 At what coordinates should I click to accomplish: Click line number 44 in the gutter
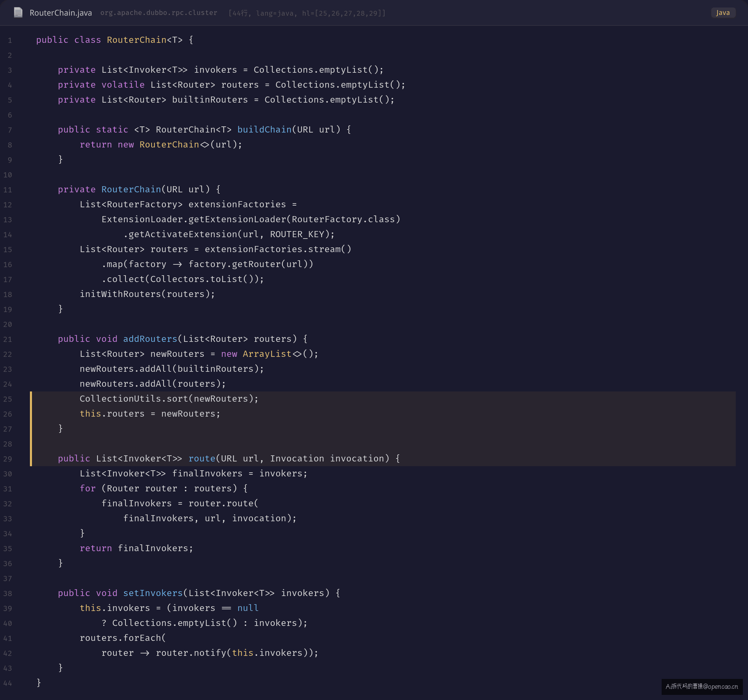[7, 683]
